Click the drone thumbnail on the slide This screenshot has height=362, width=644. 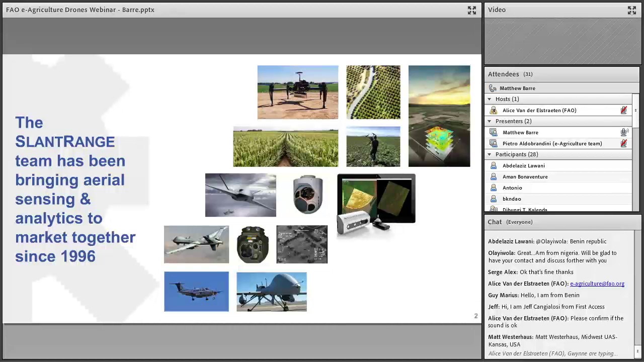(298, 92)
